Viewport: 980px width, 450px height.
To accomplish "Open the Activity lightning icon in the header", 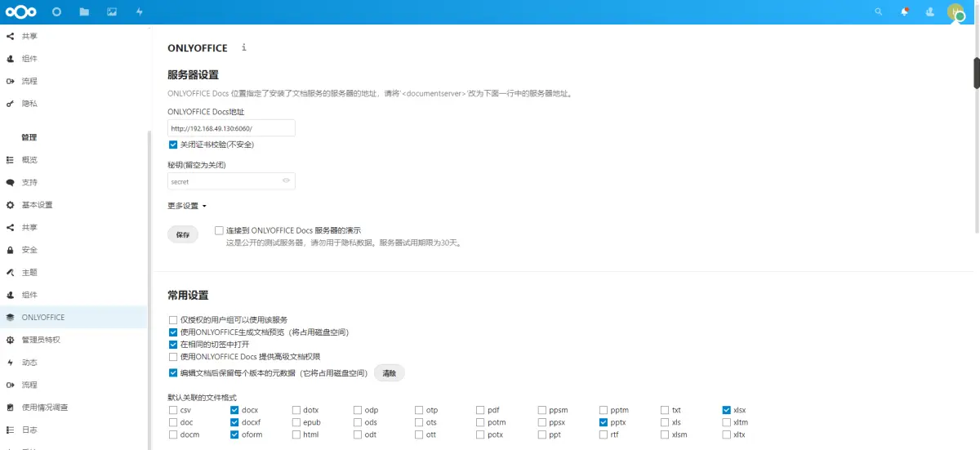I will coord(140,12).
